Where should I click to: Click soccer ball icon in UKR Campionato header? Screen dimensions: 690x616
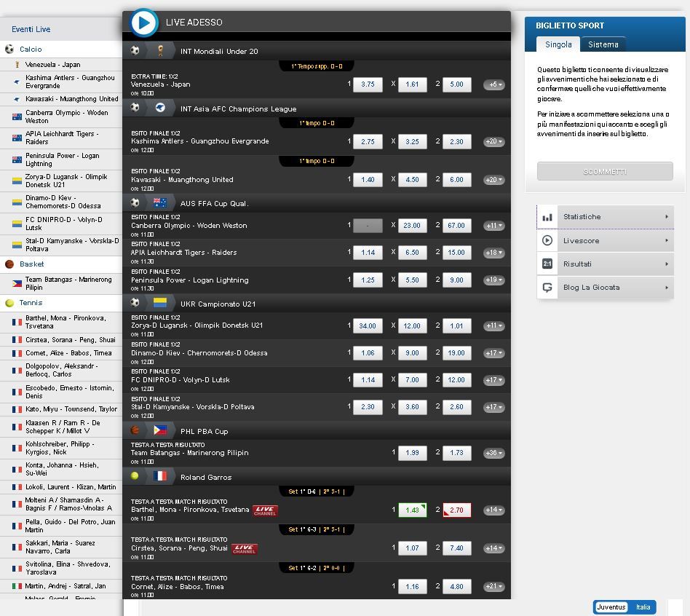(x=135, y=302)
